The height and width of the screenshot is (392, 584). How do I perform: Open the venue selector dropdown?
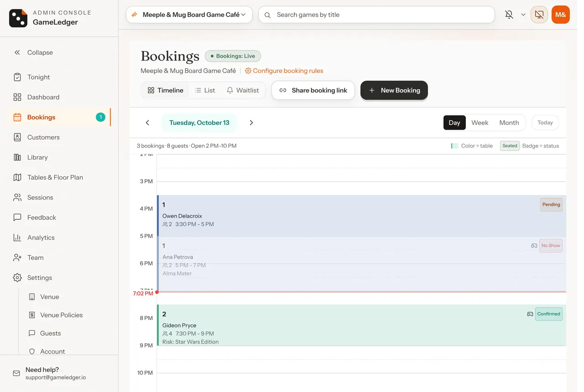pos(189,15)
